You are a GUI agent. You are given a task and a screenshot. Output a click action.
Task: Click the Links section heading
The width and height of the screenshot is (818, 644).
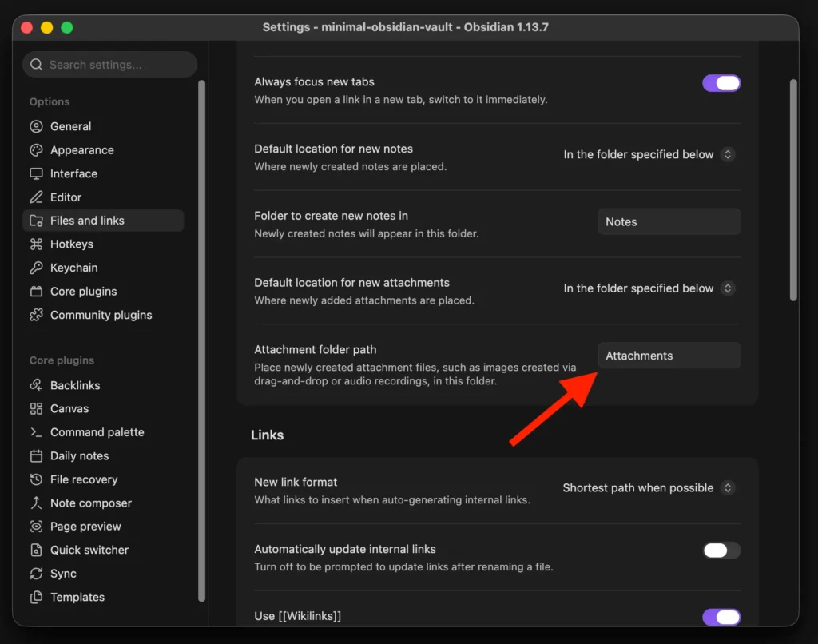click(267, 435)
